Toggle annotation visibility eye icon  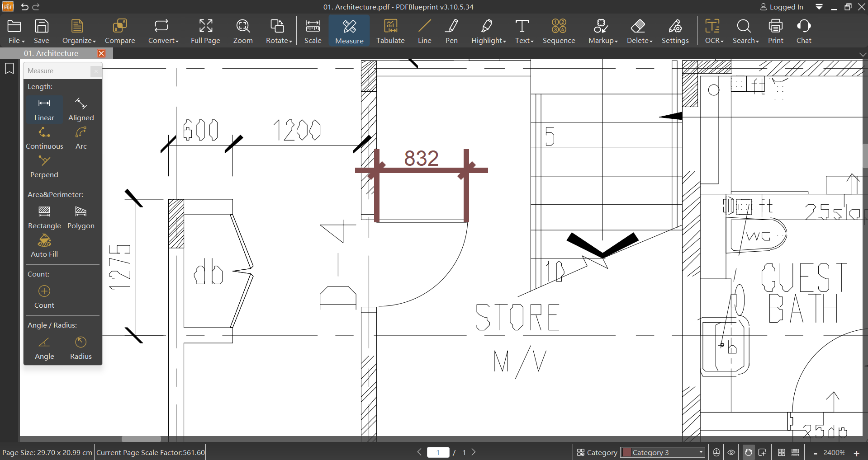pos(731,452)
